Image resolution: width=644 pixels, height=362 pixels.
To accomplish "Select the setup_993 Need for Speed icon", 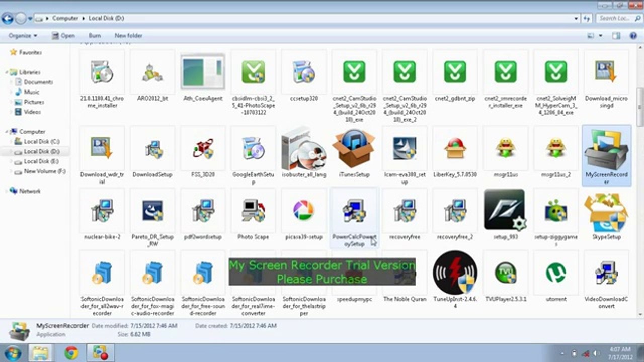I will click(x=505, y=210).
